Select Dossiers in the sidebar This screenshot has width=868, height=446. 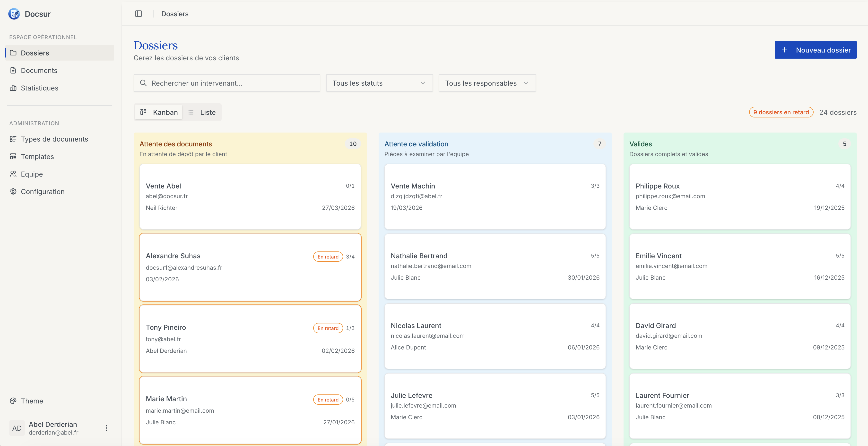click(35, 53)
